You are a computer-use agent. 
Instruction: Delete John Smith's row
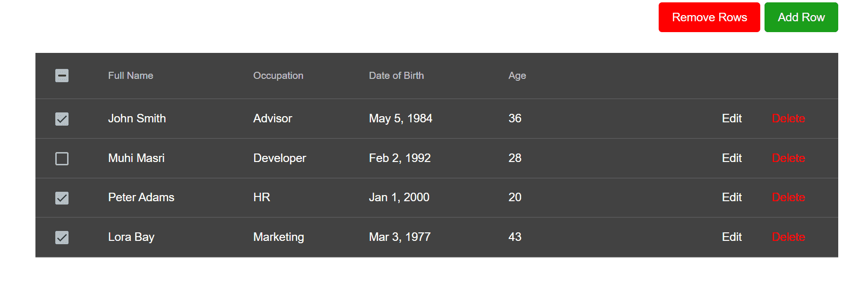point(788,119)
